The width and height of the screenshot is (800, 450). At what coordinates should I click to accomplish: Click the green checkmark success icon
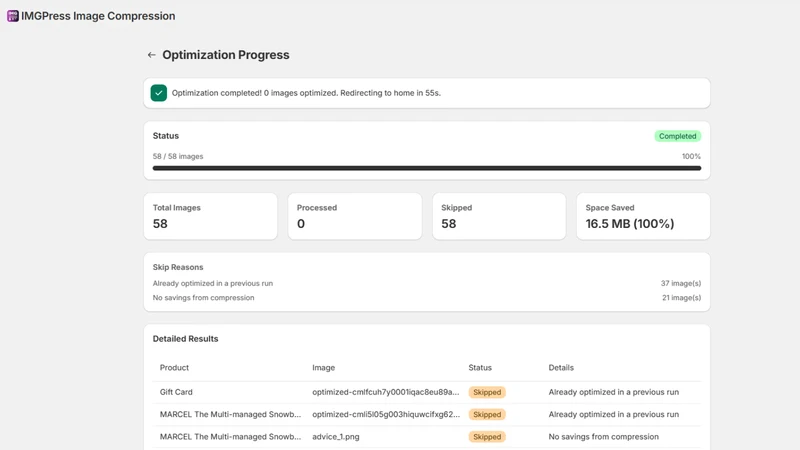pos(159,93)
